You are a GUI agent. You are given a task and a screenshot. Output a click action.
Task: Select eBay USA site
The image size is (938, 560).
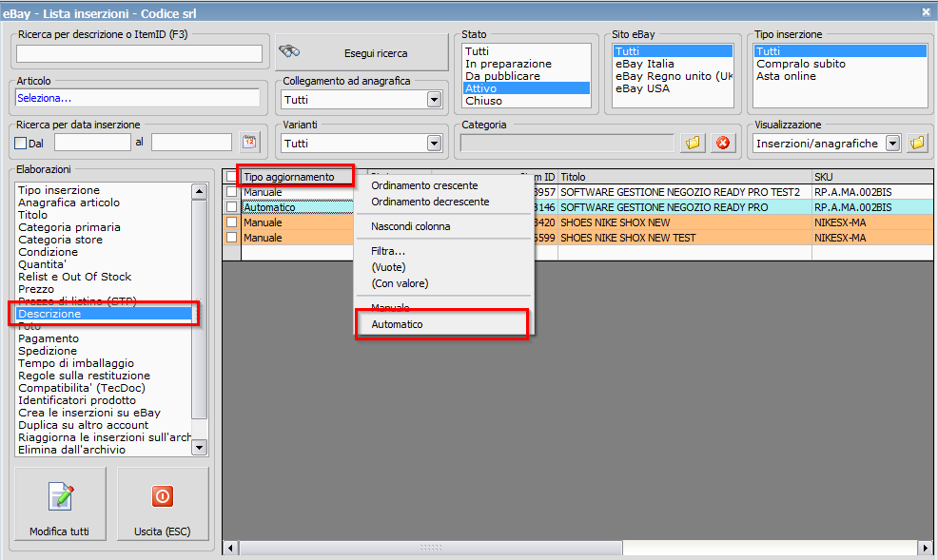coord(673,88)
